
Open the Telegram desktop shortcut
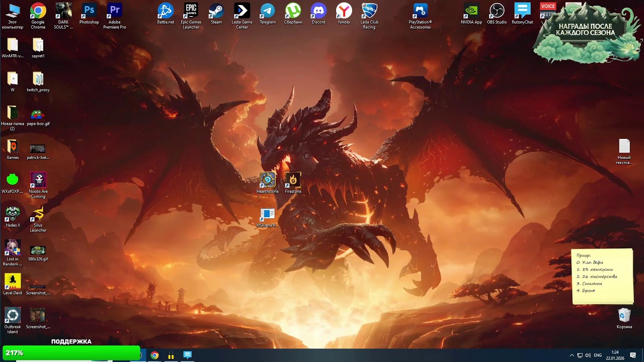coord(268,14)
